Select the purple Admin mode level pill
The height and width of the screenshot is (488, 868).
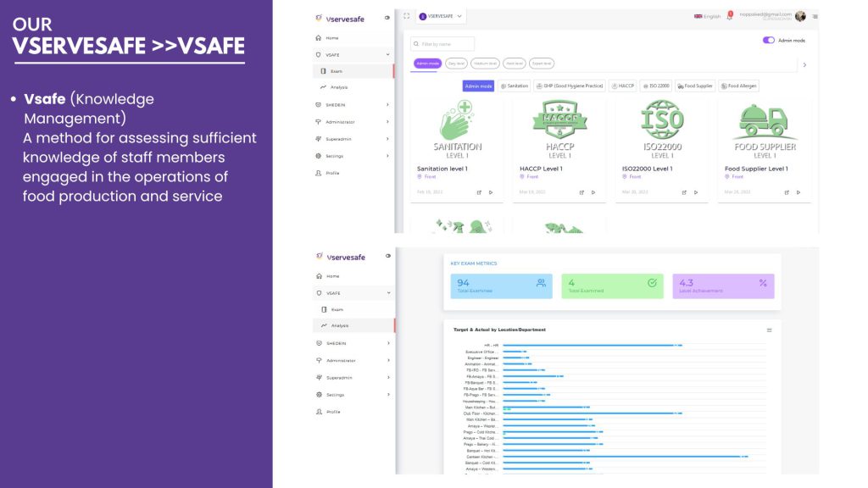[427, 64]
